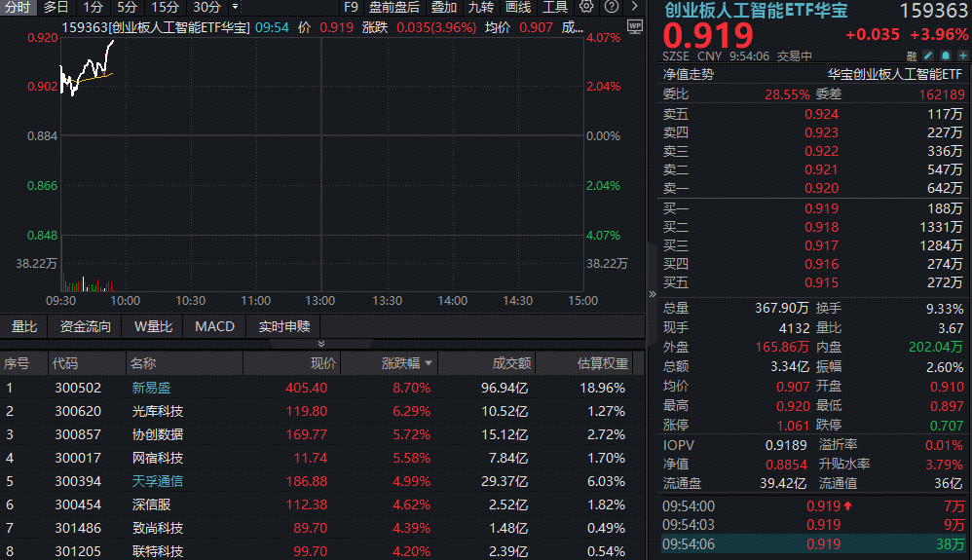Image resolution: width=972 pixels, height=560 pixels.
Task: Select the 协创数据 row in the holdings list
Action: [158, 434]
